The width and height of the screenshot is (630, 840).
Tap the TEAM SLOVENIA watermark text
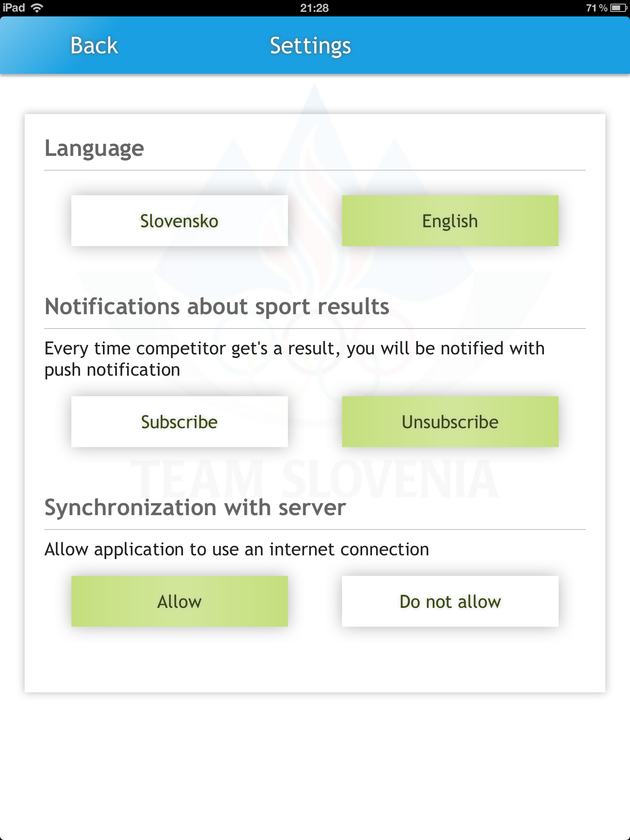[x=314, y=479]
